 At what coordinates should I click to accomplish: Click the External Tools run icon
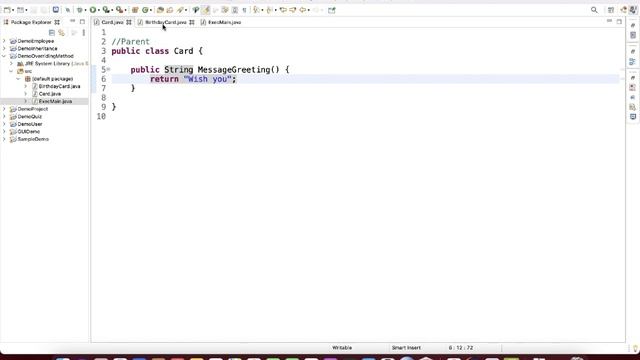(119, 10)
